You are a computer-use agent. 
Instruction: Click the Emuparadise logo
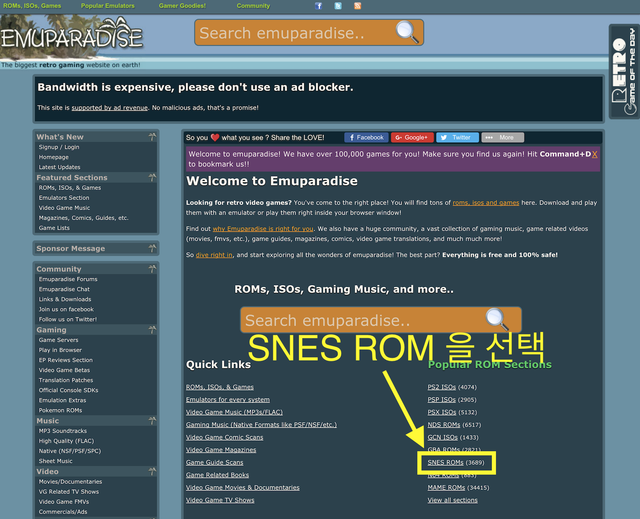(71, 37)
